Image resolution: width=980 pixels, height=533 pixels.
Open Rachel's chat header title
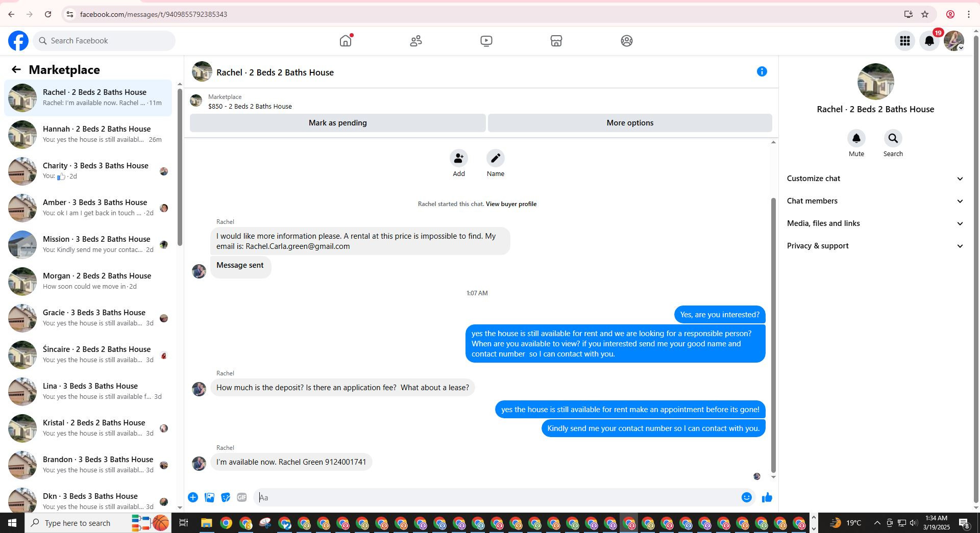(275, 72)
